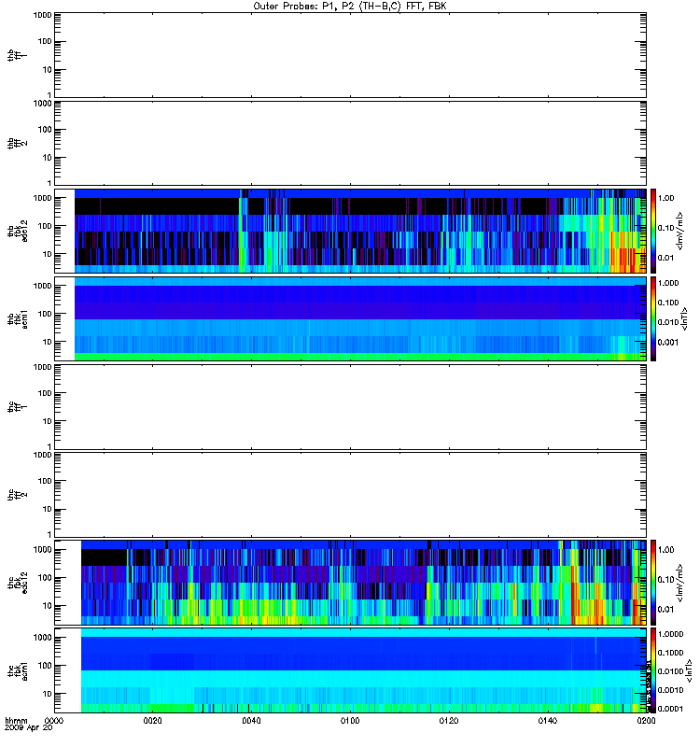Click the thb fbk scm1 spectrogram panel
The height and width of the screenshot is (747, 700).
click(x=350, y=318)
